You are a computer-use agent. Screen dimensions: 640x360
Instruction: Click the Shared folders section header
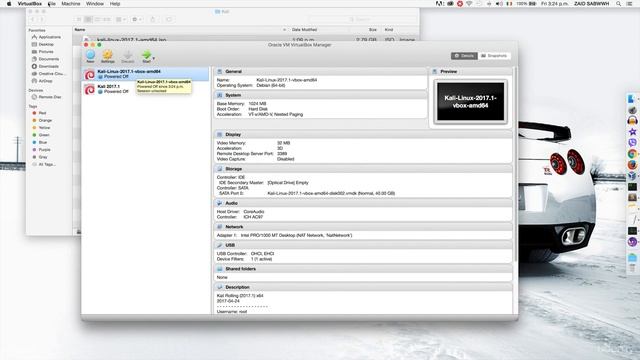pos(363,269)
